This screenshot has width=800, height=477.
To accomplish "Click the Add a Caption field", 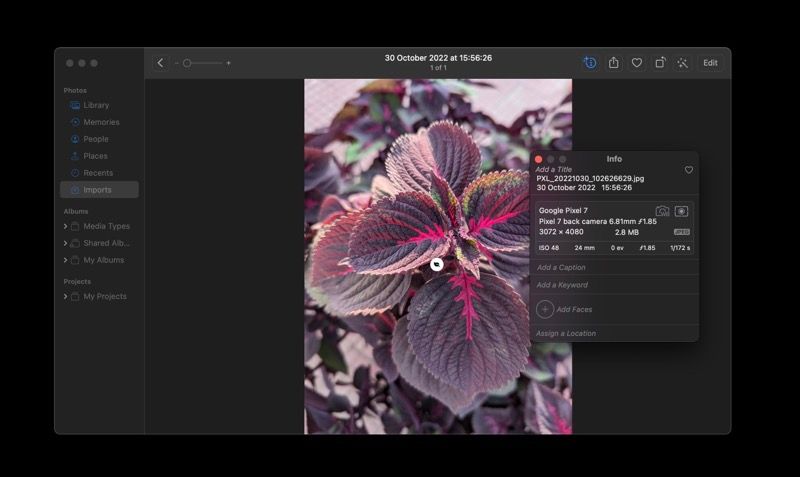I will coord(613,268).
